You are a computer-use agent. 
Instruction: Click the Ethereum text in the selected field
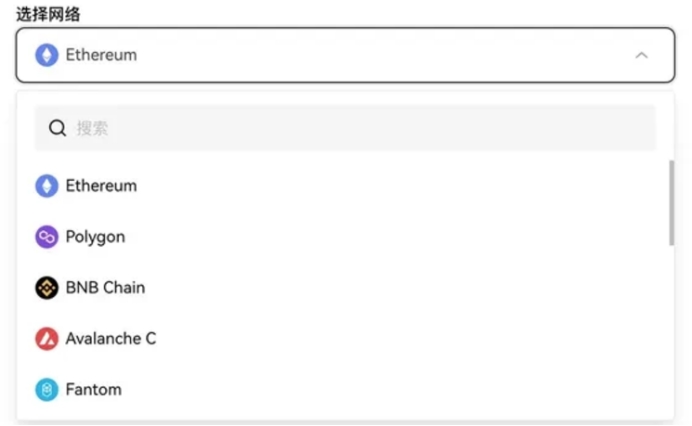point(102,55)
